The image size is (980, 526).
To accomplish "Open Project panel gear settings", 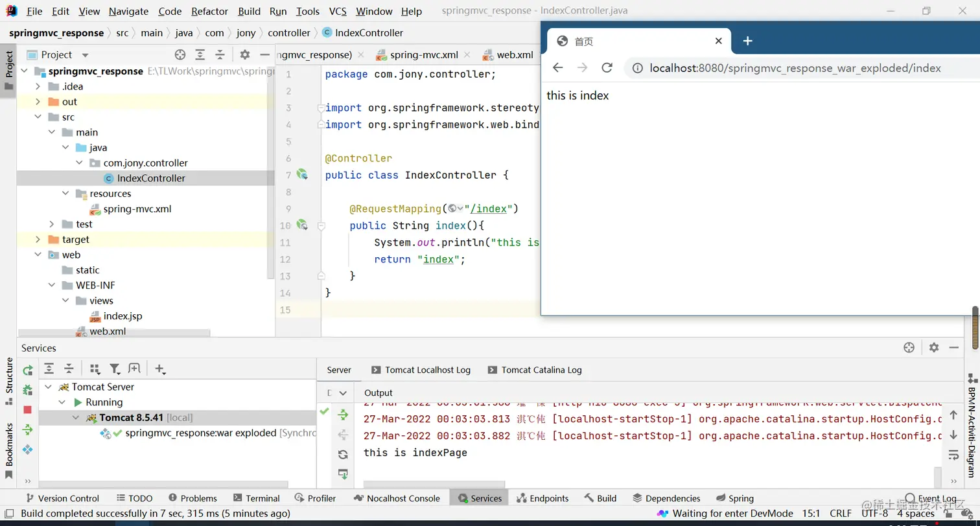I will pyautogui.click(x=244, y=55).
